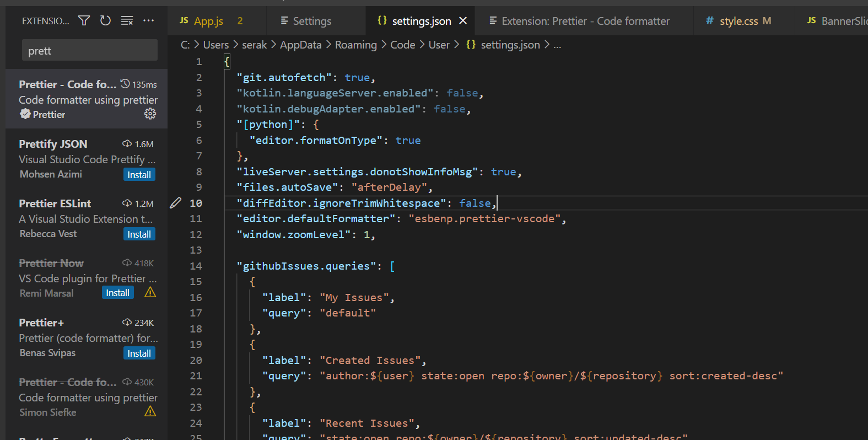Click the warning icon by Simon Siefke

(x=150, y=411)
